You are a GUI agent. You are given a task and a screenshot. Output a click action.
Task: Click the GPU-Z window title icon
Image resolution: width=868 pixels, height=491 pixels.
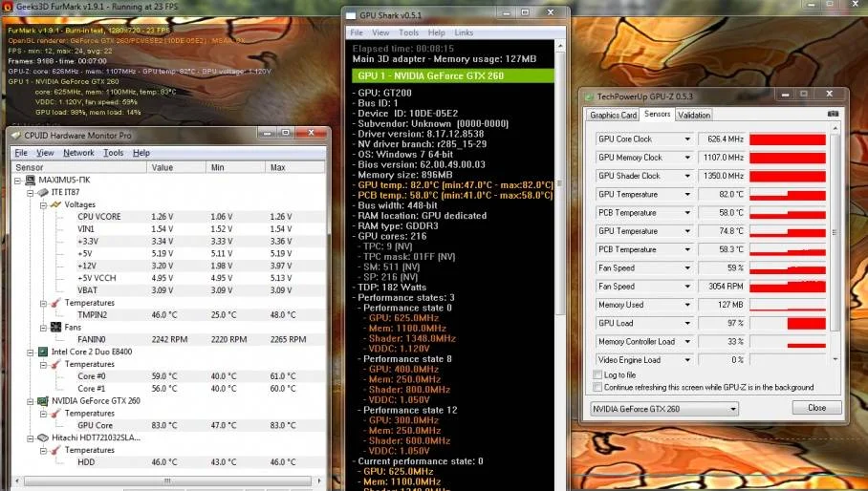pos(589,96)
